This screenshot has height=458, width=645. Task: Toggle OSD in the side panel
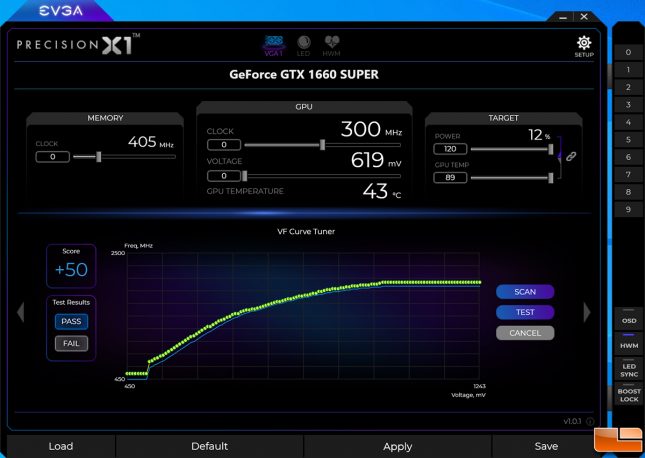tap(629, 318)
